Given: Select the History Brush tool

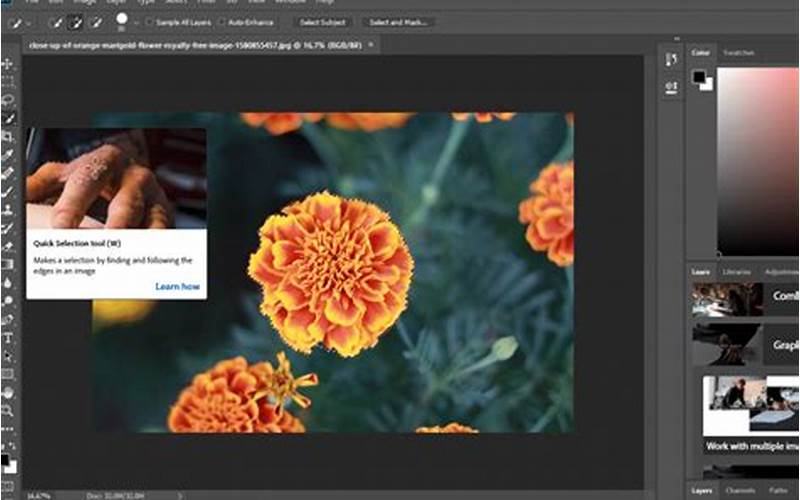Looking at the screenshot, I should point(8,228).
